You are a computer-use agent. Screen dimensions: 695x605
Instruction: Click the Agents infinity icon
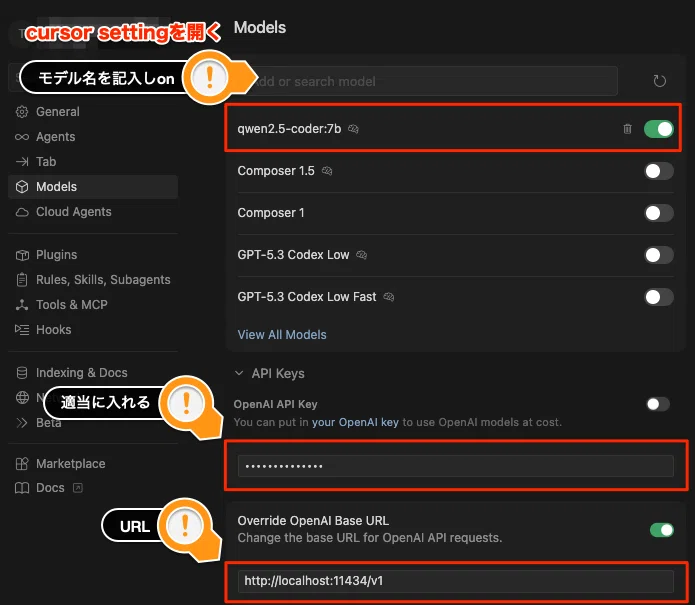[22, 137]
